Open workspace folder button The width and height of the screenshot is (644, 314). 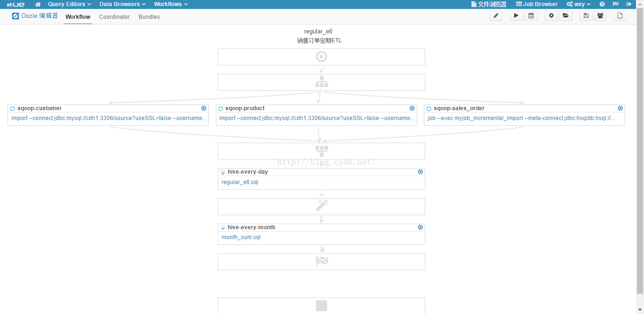click(565, 16)
